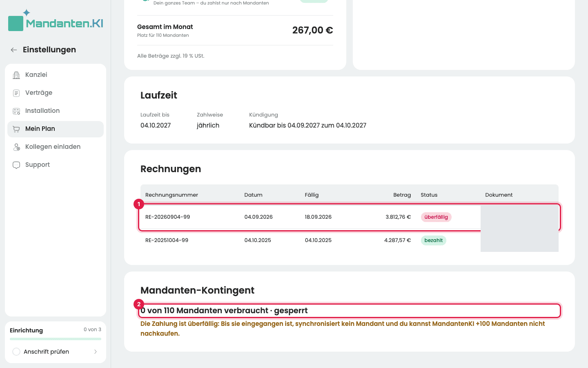
Task: Open the Anschrift prüfen setup step
Action: [56, 352]
